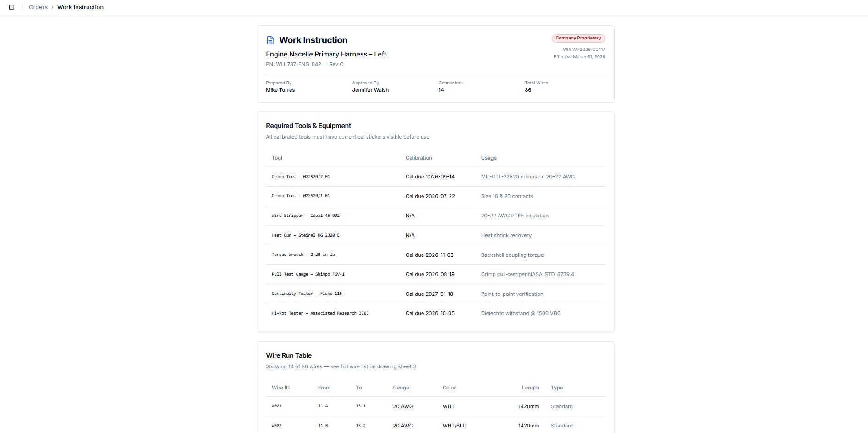Click the Tool column header

pyautogui.click(x=277, y=158)
